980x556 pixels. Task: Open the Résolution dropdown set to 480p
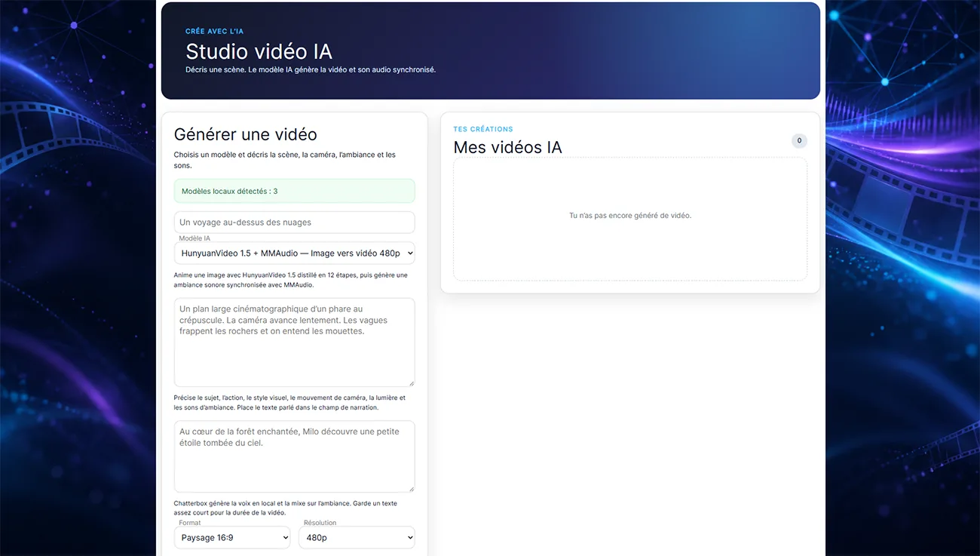click(357, 538)
